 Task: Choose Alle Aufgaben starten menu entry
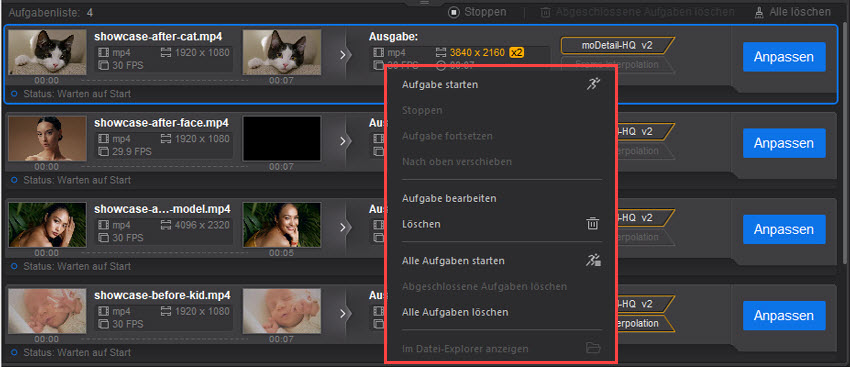coord(453,261)
